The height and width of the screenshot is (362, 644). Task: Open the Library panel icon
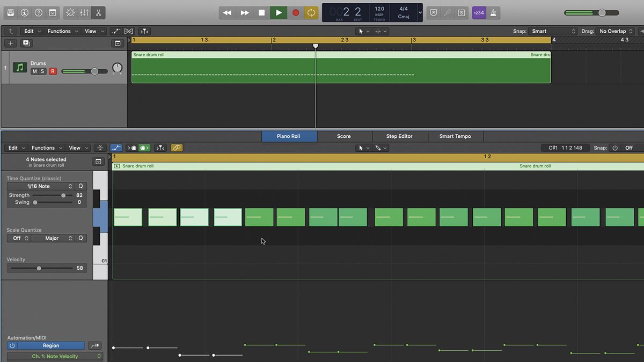tap(11, 12)
